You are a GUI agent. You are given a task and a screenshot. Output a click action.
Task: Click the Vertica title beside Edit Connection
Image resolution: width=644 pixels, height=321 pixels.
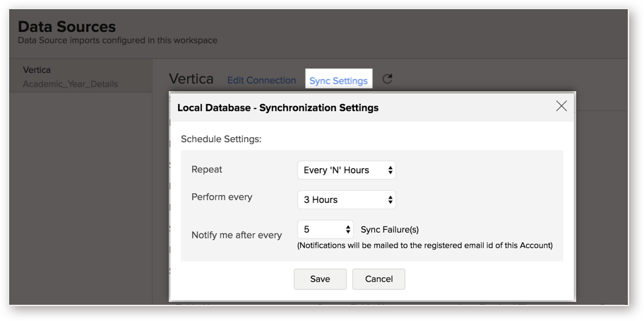pos(191,78)
